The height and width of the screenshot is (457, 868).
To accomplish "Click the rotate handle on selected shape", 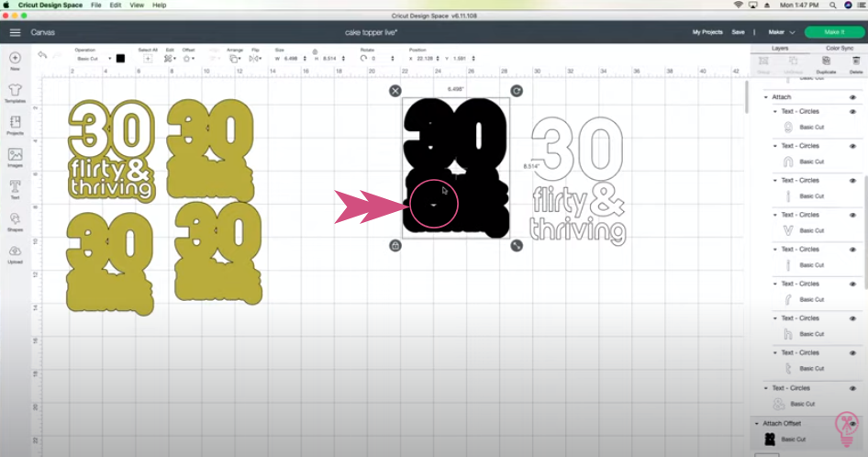I will (x=517, y=91).
